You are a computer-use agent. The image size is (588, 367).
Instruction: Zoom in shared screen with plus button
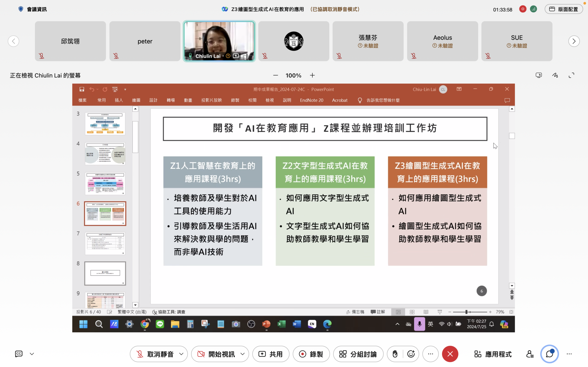(x=312, y=75)
